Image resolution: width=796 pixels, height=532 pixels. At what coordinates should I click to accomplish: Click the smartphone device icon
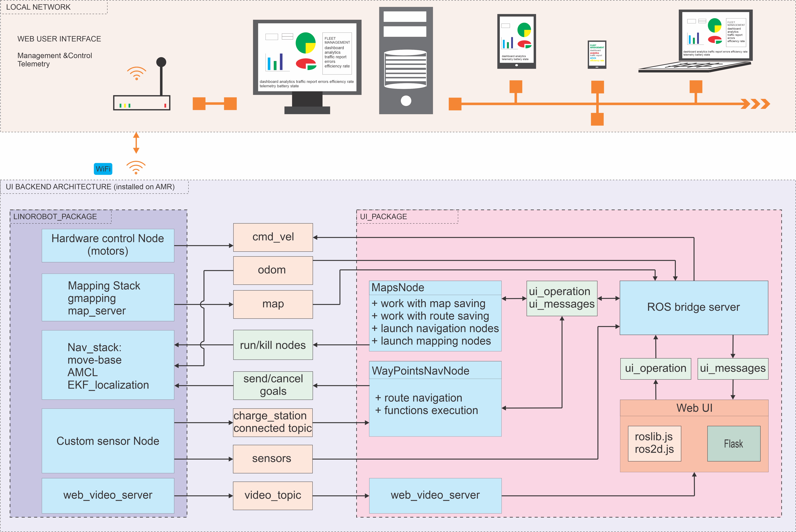point(597,54)
